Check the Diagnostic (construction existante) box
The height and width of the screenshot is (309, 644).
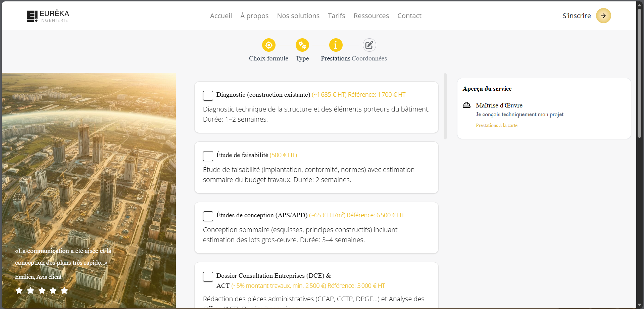click(x=208, y=96)
